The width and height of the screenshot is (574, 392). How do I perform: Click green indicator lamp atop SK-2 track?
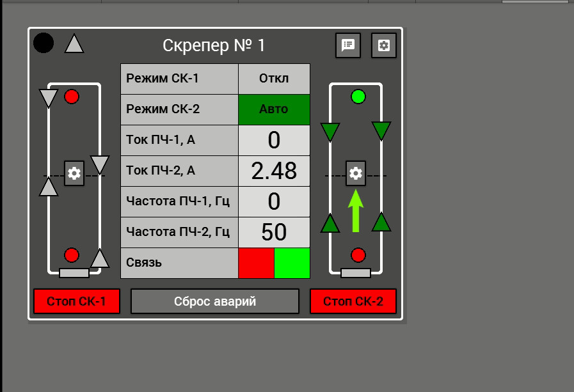pyautogui.click(x=358, y=97)
